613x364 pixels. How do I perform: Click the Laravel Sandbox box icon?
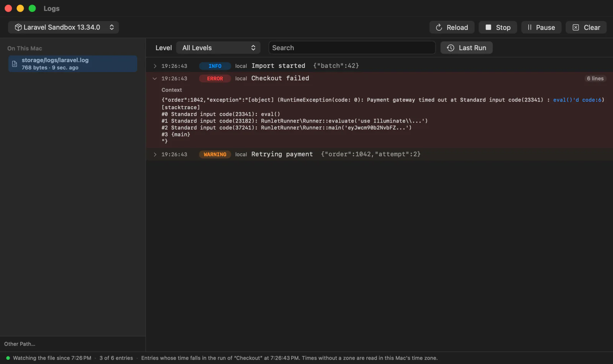coord(18,27)
